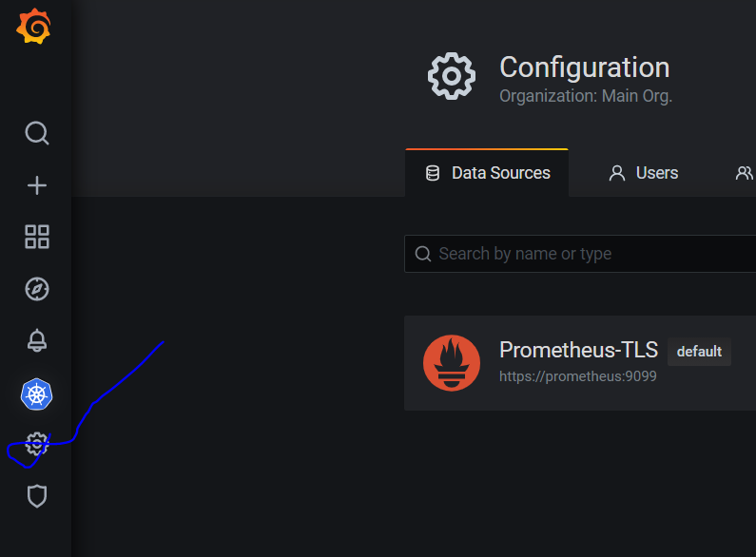This screenshot has height=557, width=756.
Task: Open the Configuration gear in sidebar
Action: click(37, 444)
